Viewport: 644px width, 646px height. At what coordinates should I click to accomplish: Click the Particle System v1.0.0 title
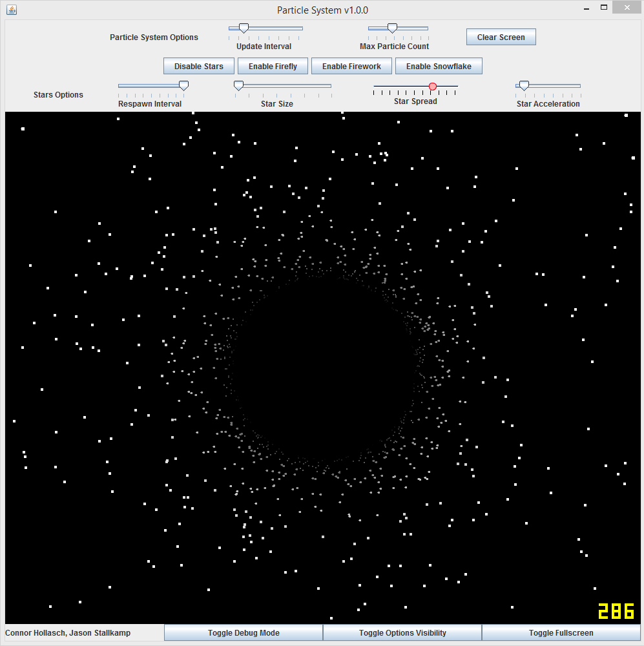[x=322, y=10]
